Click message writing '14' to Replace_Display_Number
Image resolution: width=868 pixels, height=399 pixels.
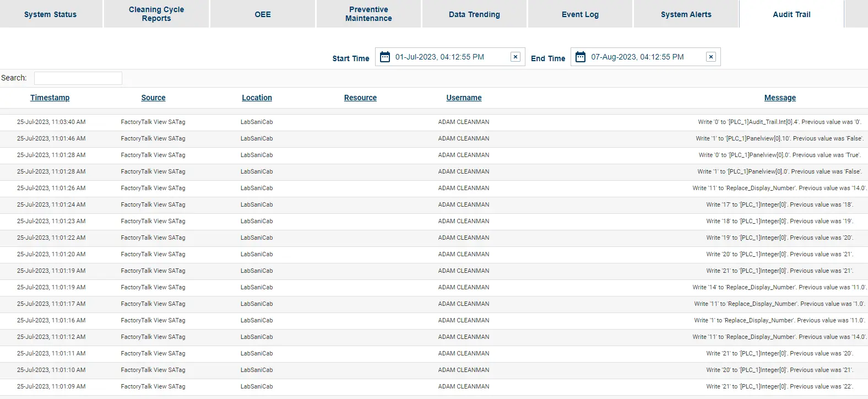coord(779,287)
